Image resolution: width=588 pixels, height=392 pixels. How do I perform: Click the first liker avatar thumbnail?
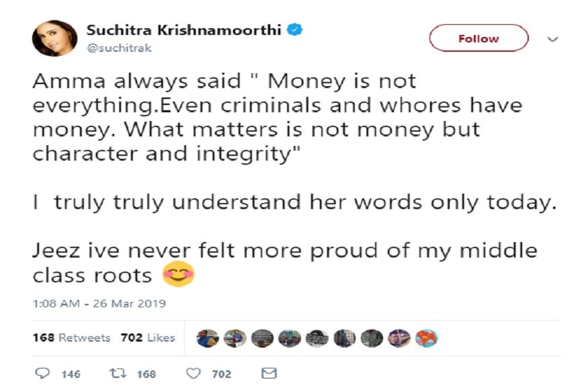pyautogui.click(x=206, y=338)
